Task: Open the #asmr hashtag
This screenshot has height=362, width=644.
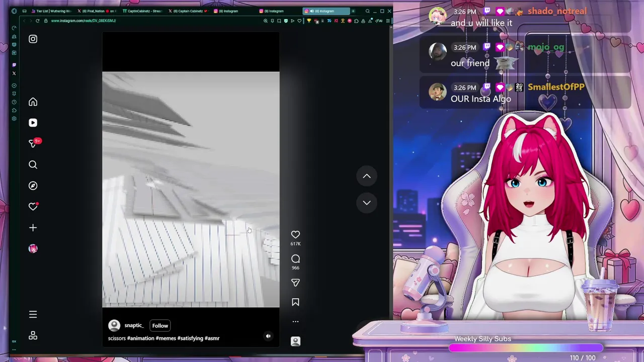Action: (212, 338)
